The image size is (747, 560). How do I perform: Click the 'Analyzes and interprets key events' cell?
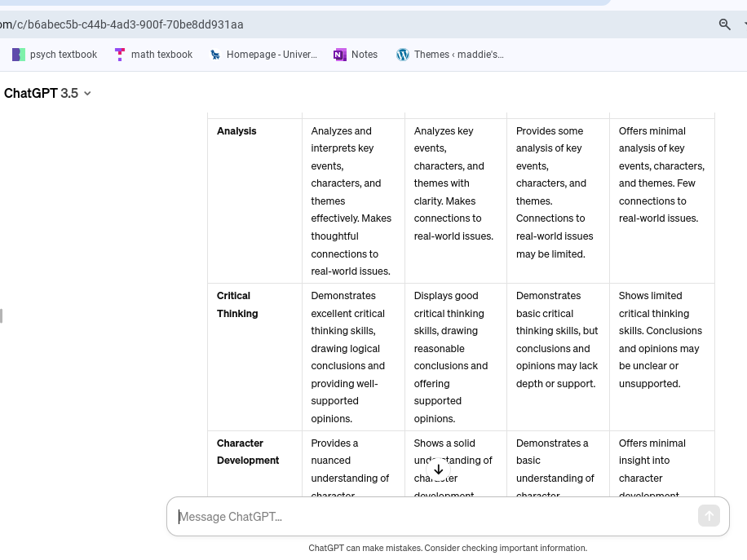pos(353,201)
